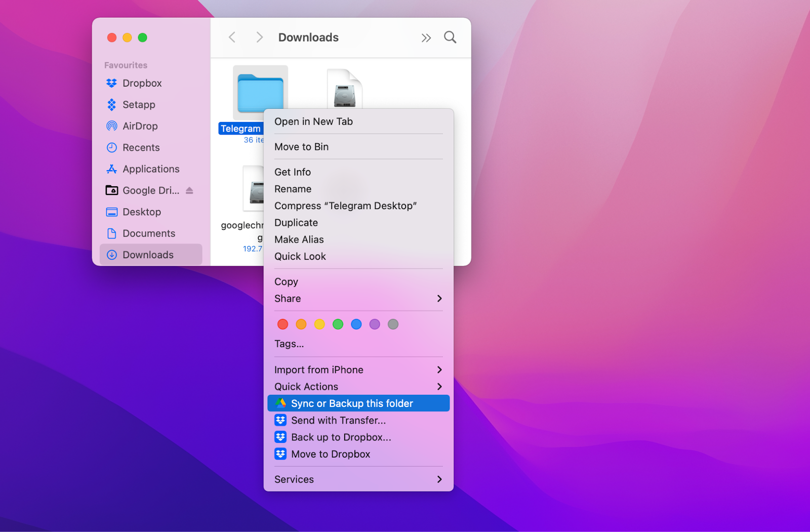Open the search magnifier in the toolbar
This screenshot has width=810, height=532.
[x=450, y=37]
